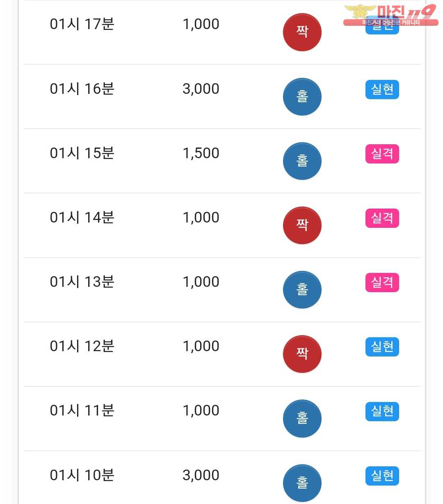Click the 3,000 amount in the 01시 16분 row
The image size is (443, 504).
pos(201,89)
